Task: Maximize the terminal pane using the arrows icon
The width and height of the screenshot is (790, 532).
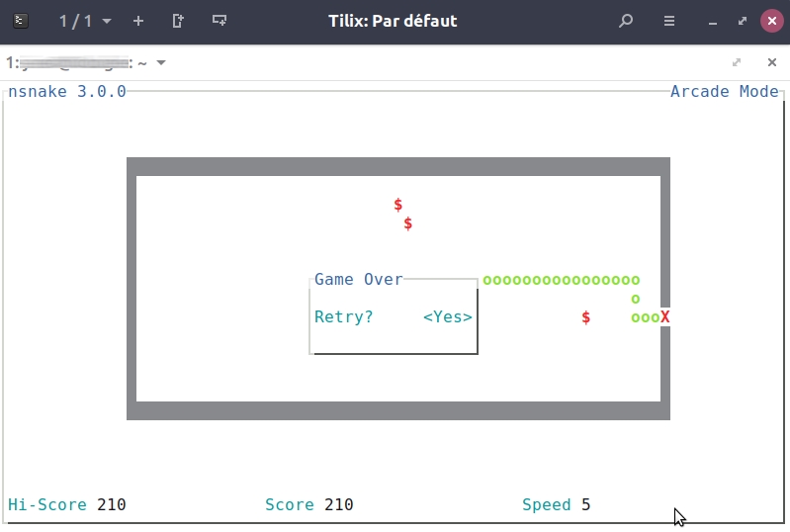Action: 737,62
